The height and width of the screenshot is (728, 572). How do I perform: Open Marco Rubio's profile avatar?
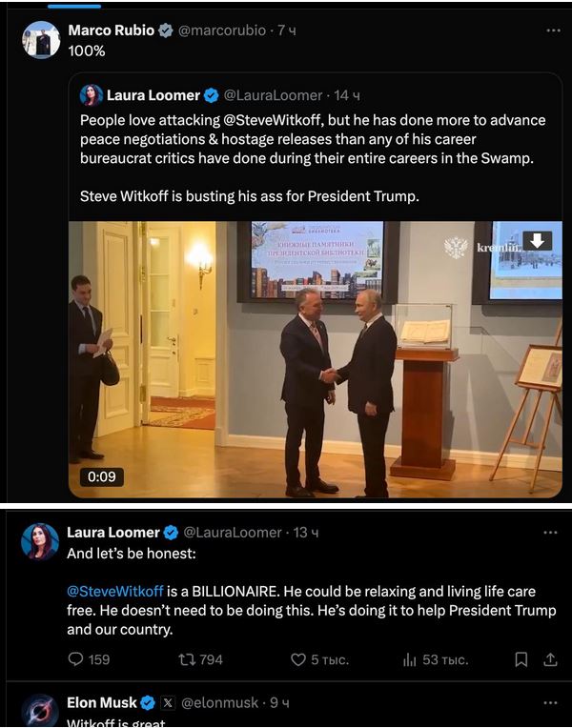(41, 40)
